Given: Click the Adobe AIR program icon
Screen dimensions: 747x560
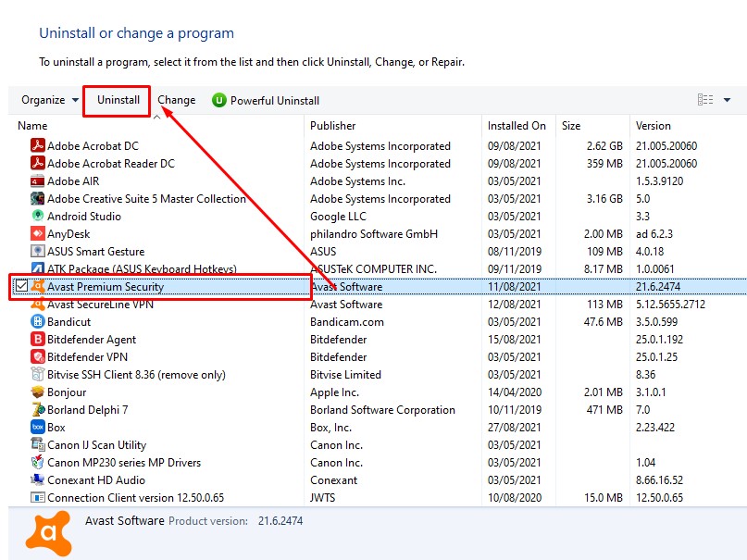Looking at the screenshot, I should coord(38,180).
